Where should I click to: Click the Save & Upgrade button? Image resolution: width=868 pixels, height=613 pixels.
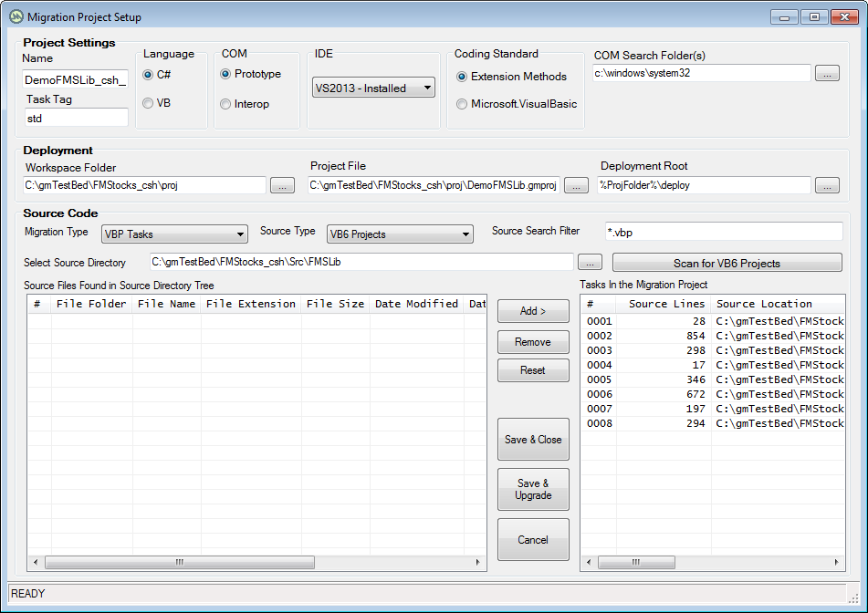[533, 490]
